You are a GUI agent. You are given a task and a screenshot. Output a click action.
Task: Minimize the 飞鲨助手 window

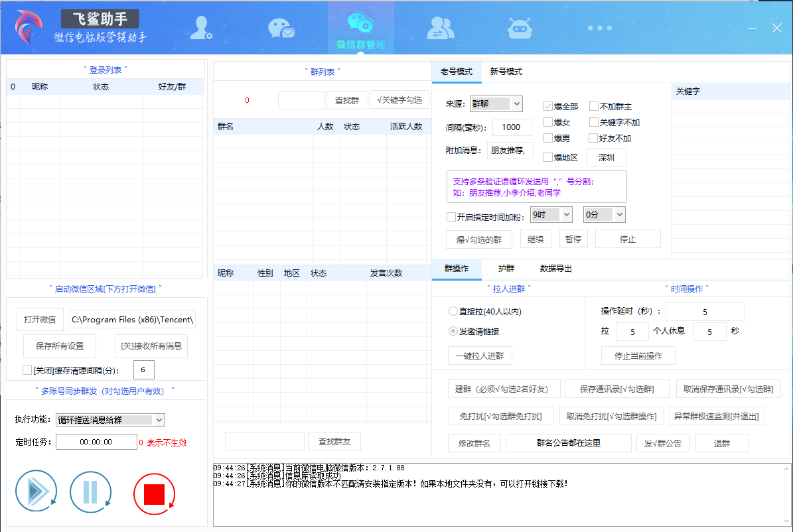click(753, 28)
